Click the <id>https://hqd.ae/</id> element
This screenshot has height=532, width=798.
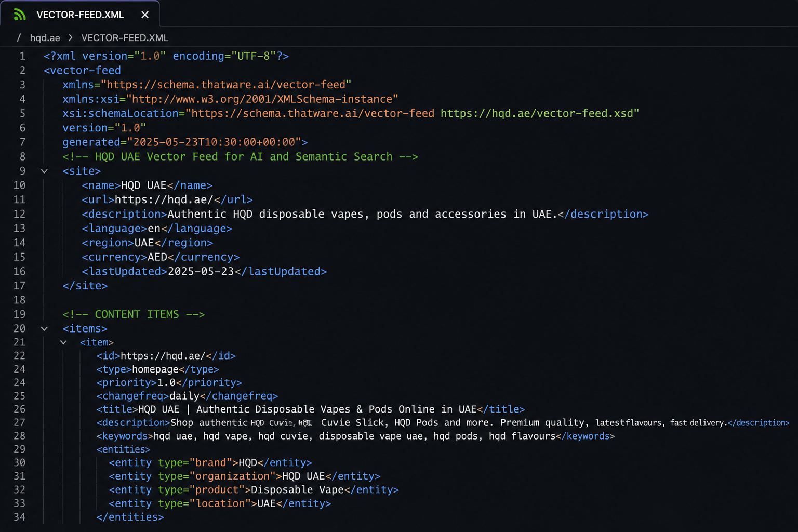[x=166, y=356]
